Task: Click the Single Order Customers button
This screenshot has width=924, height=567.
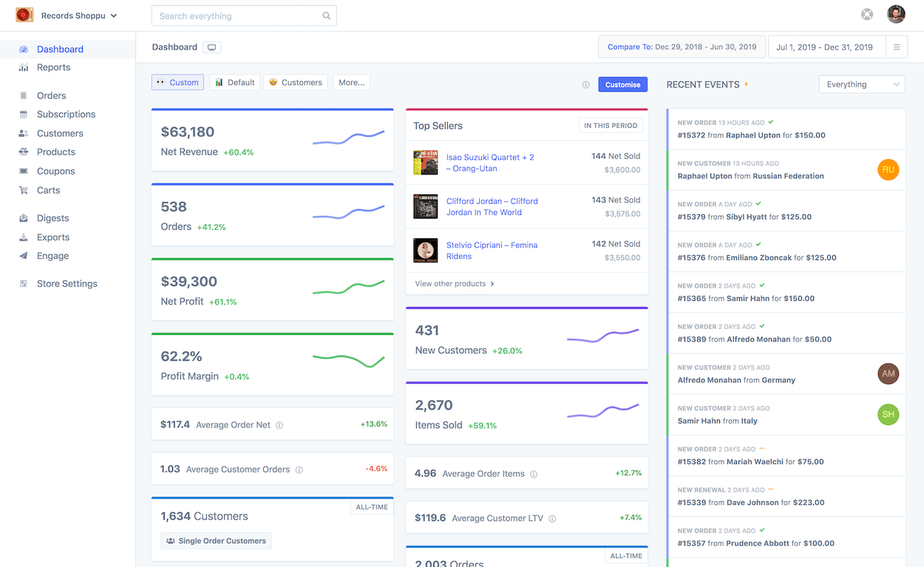Action: click(216, 540)
